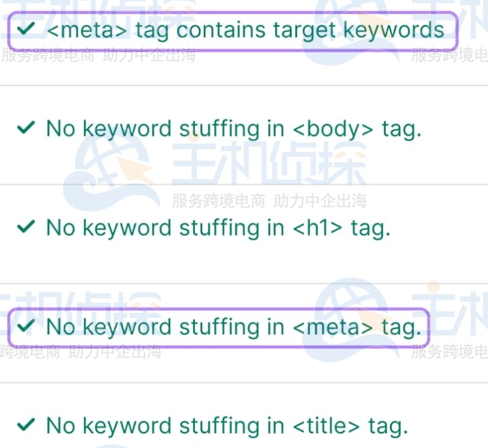Image resolution: width=488 pixels, height=448 pixels.
Task: Click the checkmark beside meta tag contains keywords
Action: pyautogui.click(x=26, y=28)
